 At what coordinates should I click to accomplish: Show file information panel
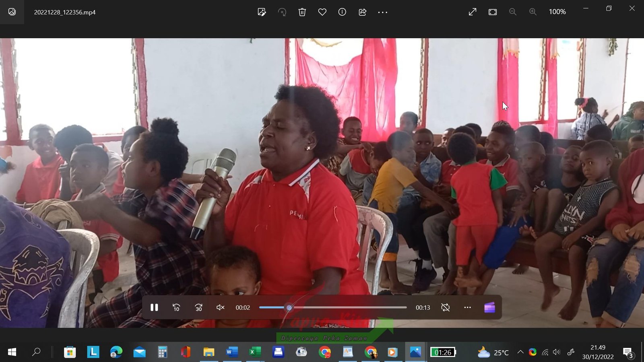pos(342,12)
